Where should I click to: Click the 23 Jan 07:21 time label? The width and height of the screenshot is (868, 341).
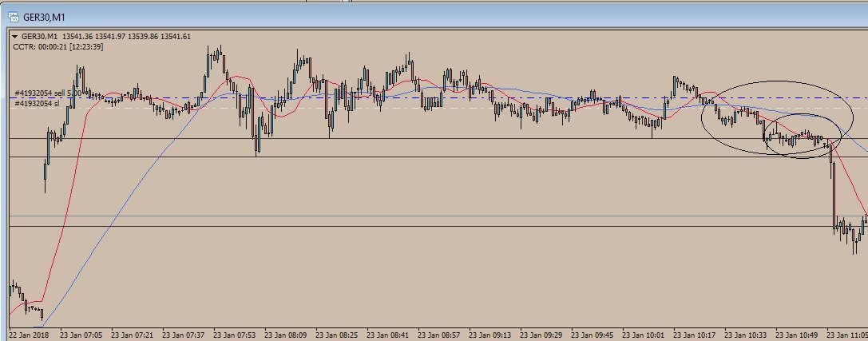coord(132,335)
